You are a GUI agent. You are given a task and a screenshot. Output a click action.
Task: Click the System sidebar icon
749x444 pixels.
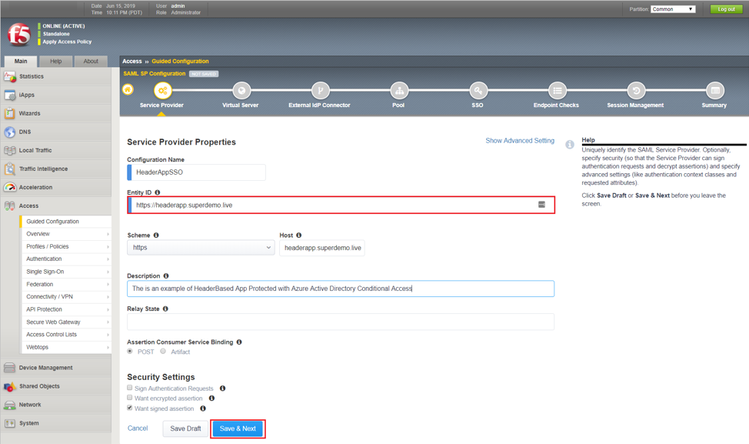(x=10, y=423)
